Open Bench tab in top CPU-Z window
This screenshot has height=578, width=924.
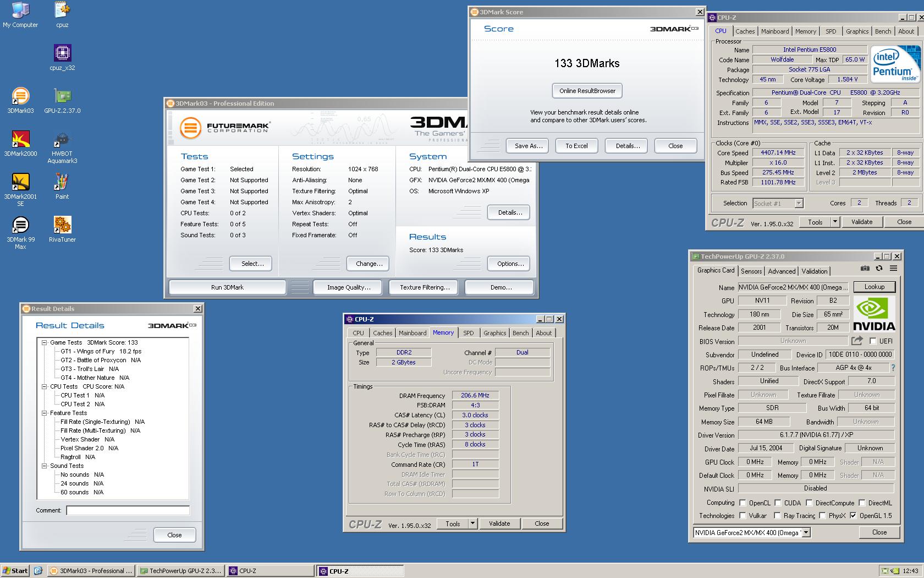pyautogui.click(x=883, y=31)
